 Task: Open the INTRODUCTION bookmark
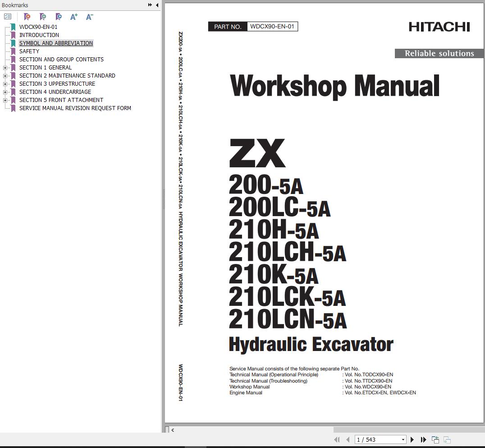point(39,35)
